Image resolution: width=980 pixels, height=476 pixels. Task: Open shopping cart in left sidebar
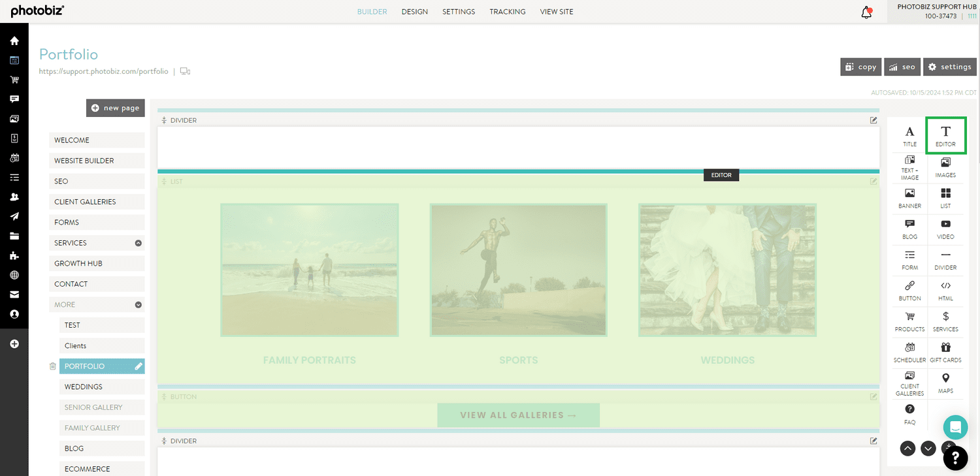(x=14, y=80)
